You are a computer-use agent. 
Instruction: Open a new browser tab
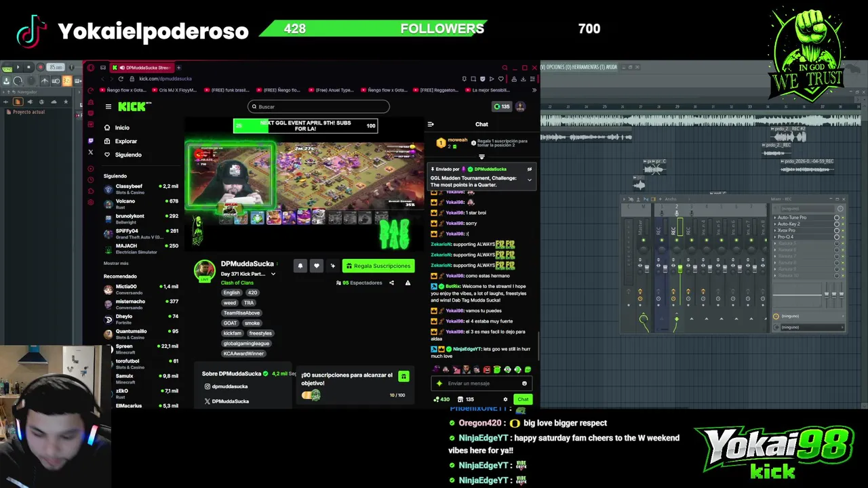178,67
